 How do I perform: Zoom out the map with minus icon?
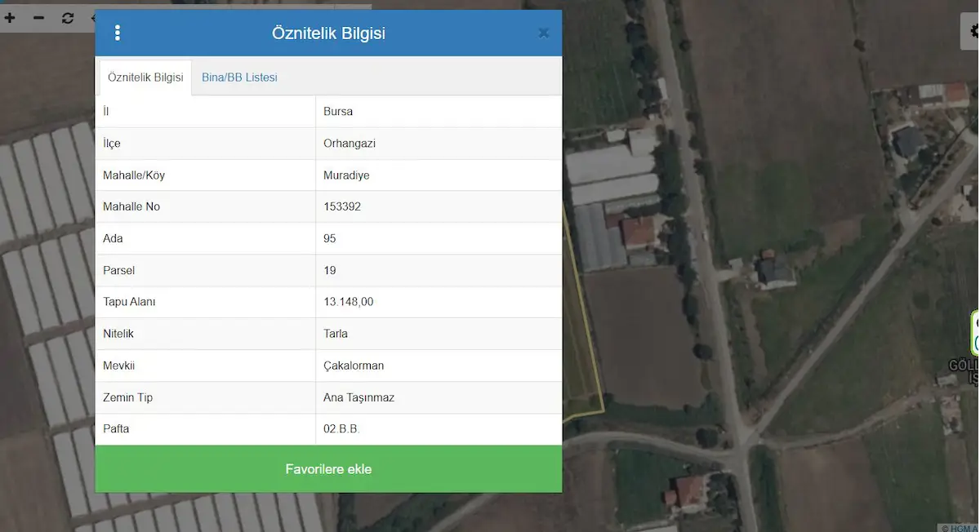click(x=38, y=17)
